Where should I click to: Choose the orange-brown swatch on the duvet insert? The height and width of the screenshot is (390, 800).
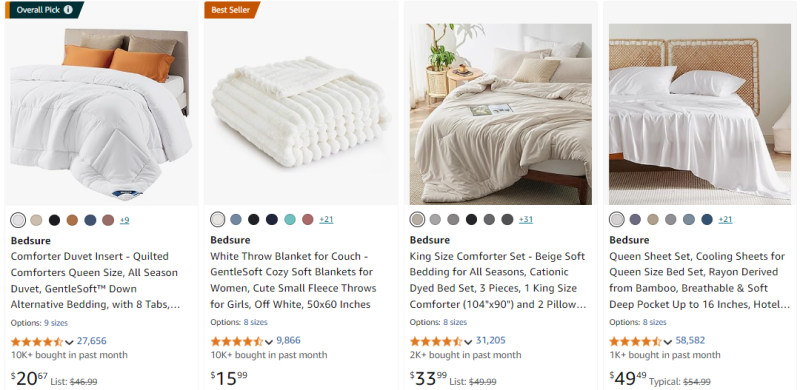72,221
